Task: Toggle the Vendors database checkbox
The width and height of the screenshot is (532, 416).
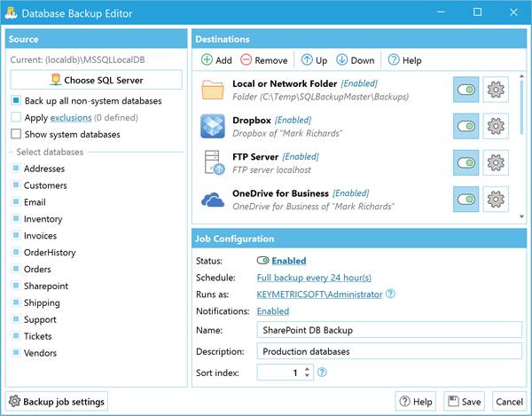Action: tap(16, 352)
